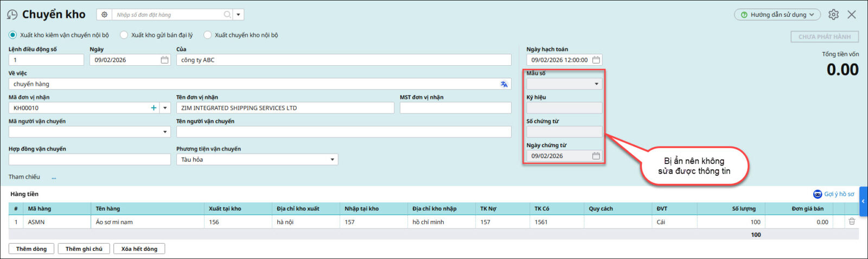This screenshot has height=259, width=868.
Task: Click translate icon in Về việc field
Action: (504, 84)
